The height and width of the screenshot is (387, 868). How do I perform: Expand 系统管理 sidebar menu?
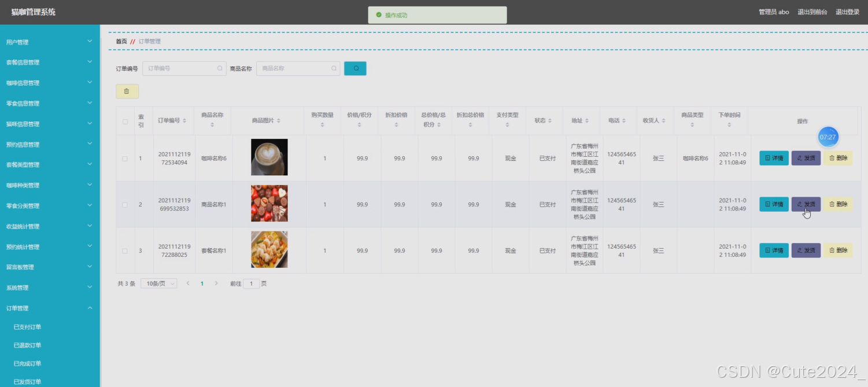[50, 288]
